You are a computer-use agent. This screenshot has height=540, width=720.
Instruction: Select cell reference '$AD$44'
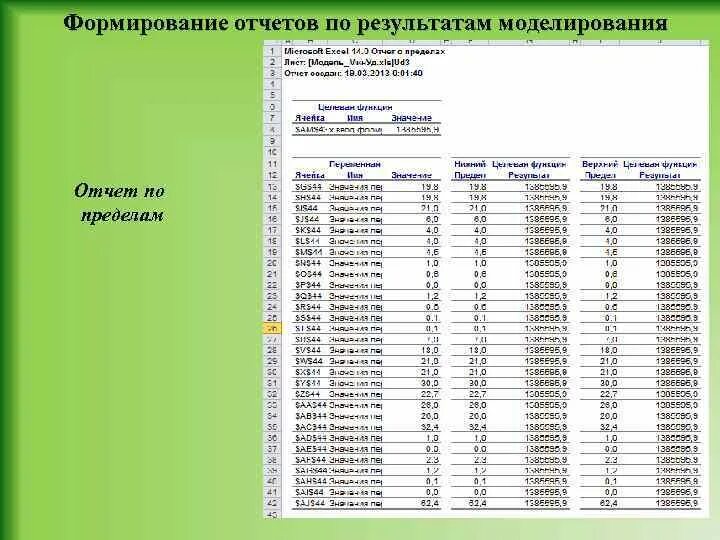tap(311, 438)
